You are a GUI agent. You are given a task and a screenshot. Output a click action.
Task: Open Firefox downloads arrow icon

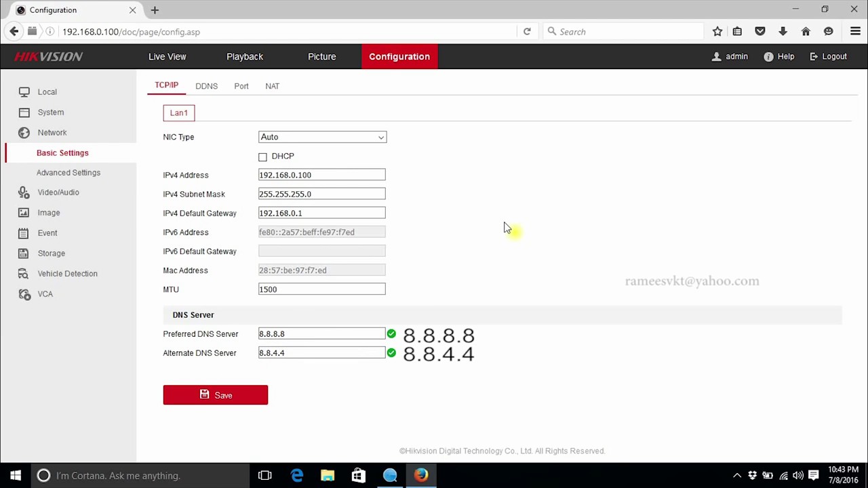tap(783, 32)
